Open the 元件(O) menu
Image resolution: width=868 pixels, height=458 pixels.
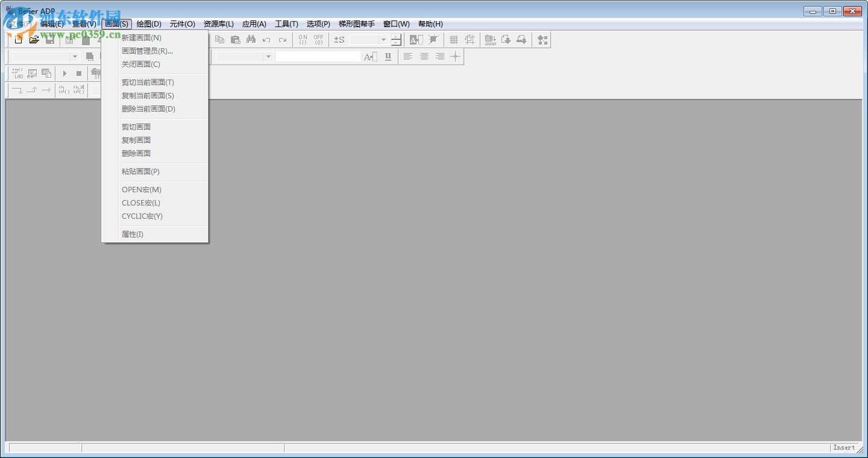coord(183,24)
